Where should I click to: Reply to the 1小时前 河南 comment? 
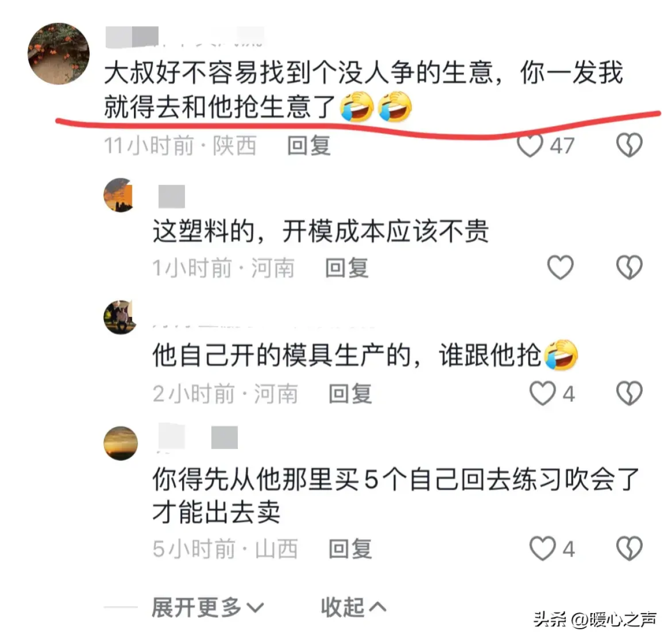coord(347,268)
